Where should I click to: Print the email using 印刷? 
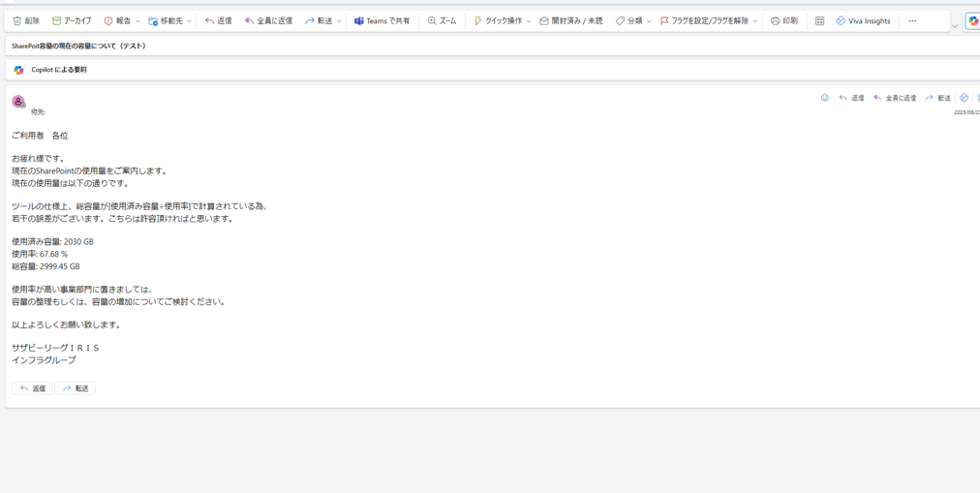783,20
